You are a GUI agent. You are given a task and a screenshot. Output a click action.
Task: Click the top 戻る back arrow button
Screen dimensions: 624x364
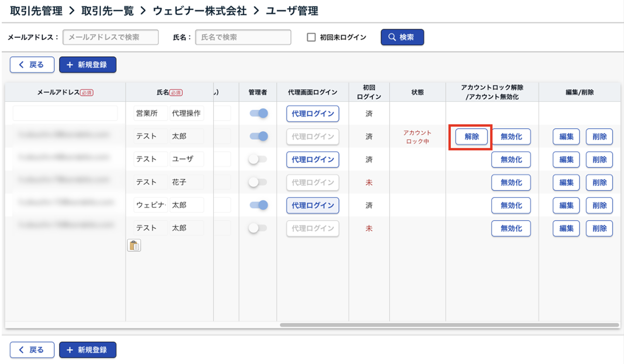point(32,65)
